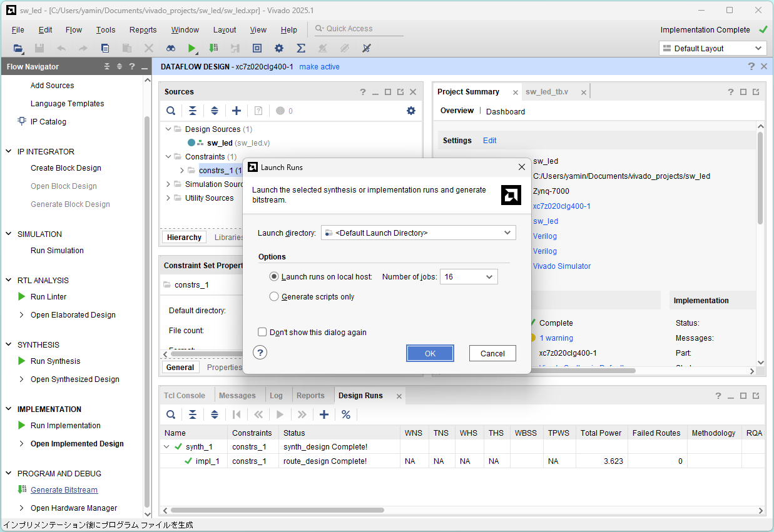
Task: Click the plus icon in Sources panel
Action: pyautogui.click(x=236, y=111)
